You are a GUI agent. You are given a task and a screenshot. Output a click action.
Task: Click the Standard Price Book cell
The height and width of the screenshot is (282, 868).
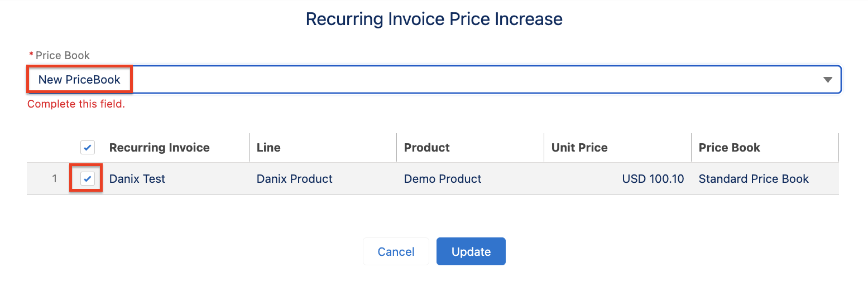(x=754, y=179)
